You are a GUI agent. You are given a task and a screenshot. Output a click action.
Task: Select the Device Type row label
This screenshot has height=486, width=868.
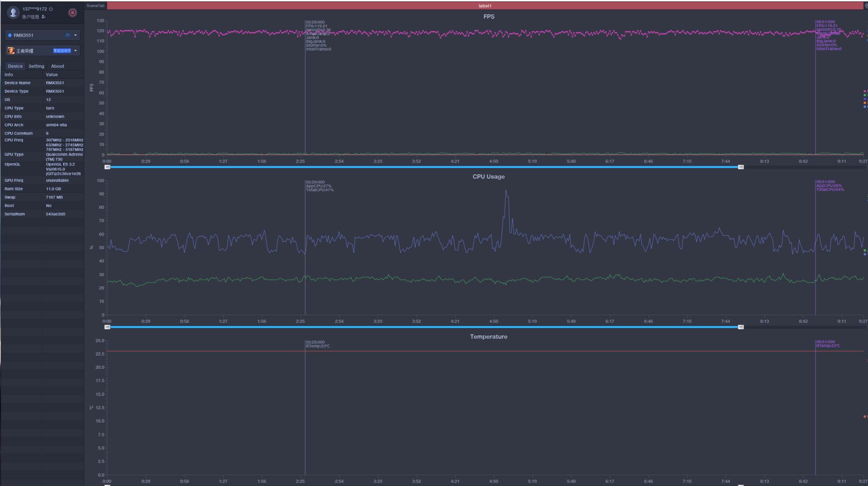[16, 91]
